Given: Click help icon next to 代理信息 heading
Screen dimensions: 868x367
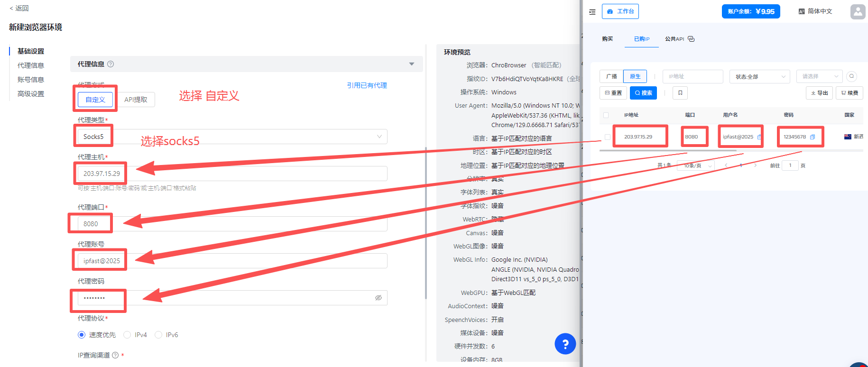Looking at the screenshot, I should (x=111, y=64).
